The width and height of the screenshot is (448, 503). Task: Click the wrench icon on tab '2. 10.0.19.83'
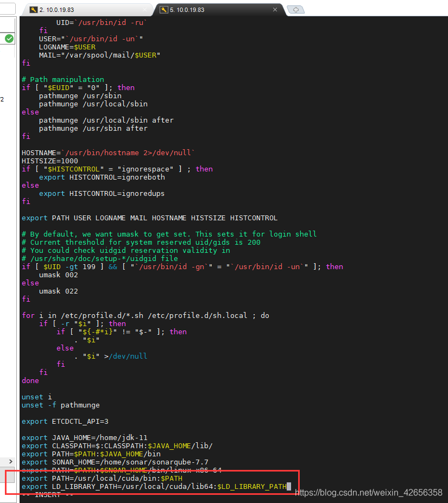(x=34, y=10)
